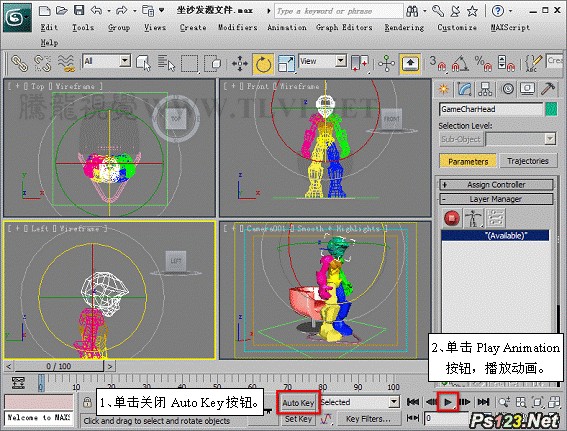Open the MAXScript menu
Image resolution: width=567 pixels, height=431 pixels.
click(510, 27)
